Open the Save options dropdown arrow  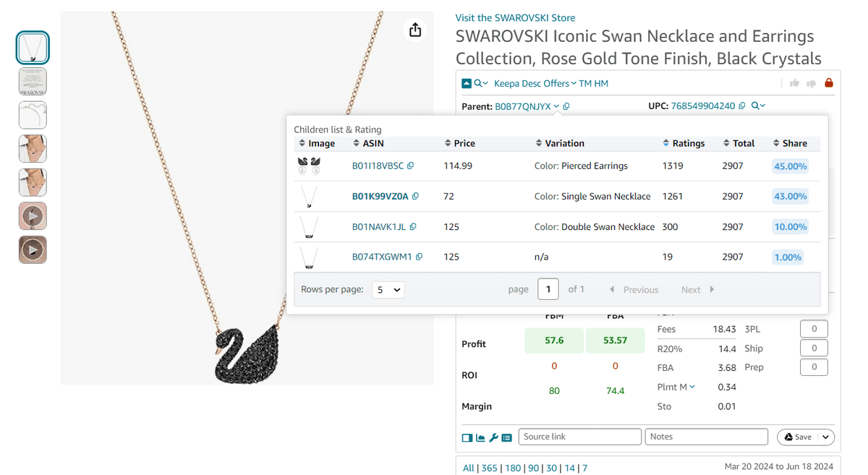click(x=825, y=437)
